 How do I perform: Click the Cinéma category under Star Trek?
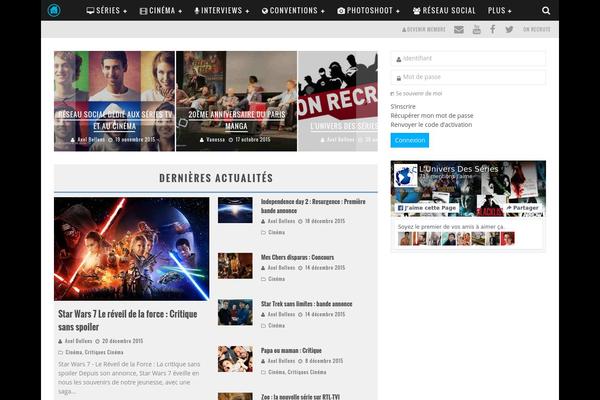276,326
